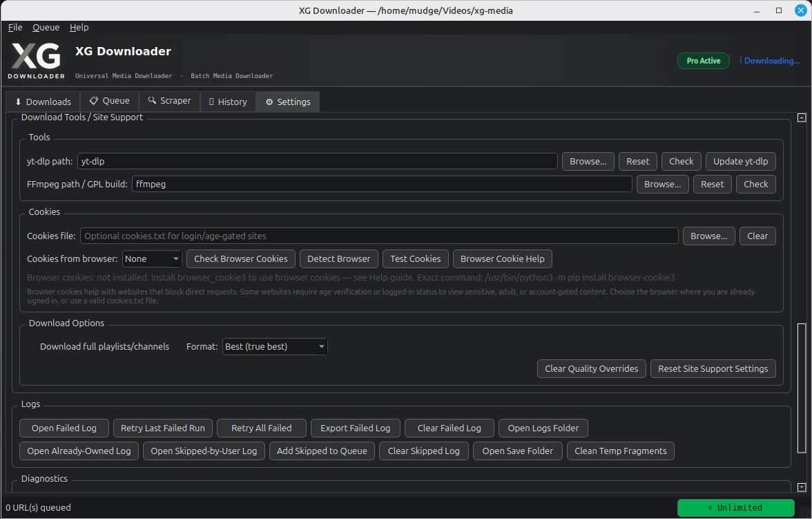Maximize the XG Downloader window
Image resolution: width=812 pixels, height=519 pixels.
778,10
